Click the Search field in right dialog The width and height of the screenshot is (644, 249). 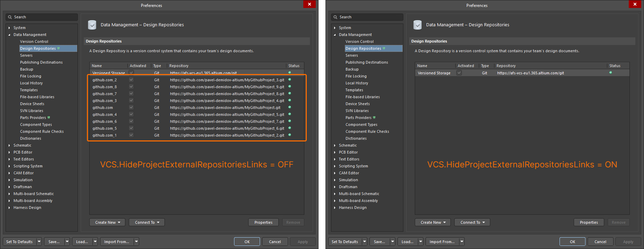coord(370,17)
